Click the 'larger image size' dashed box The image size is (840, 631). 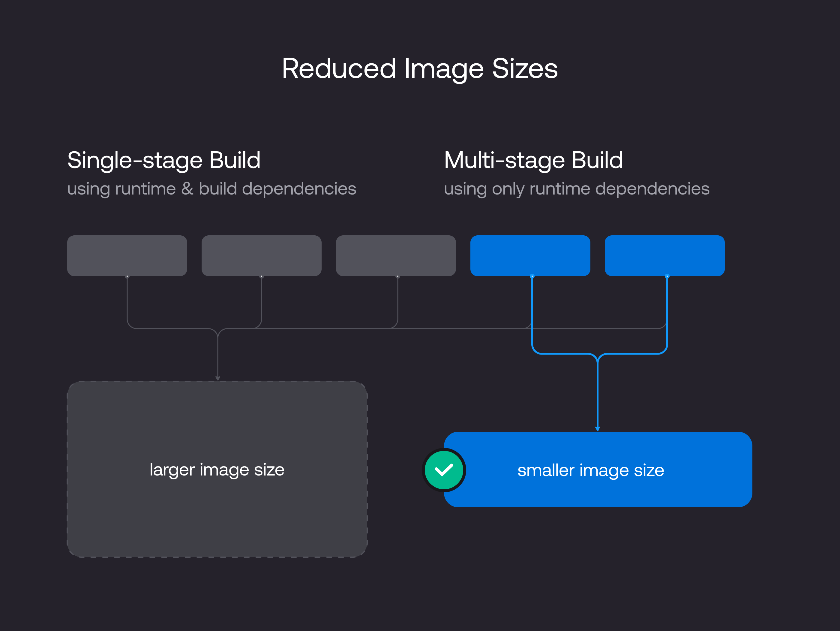pos(217,469)
